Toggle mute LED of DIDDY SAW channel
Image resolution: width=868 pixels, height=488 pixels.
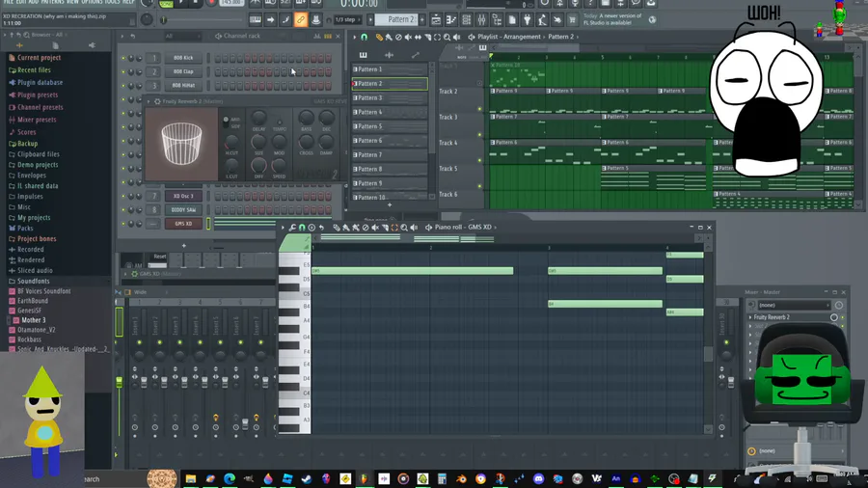pyautogui.click(x=123, y=210)
